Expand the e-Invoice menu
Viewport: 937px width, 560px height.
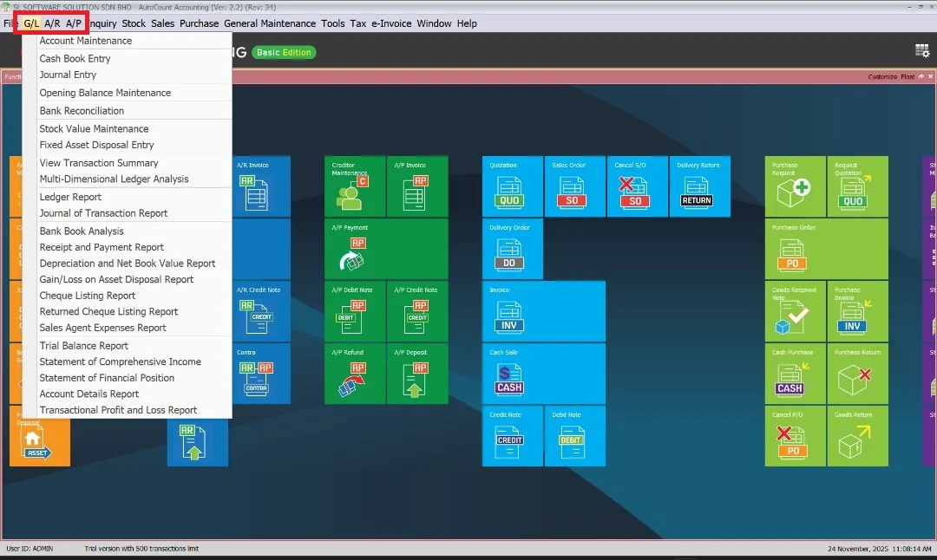391,23
